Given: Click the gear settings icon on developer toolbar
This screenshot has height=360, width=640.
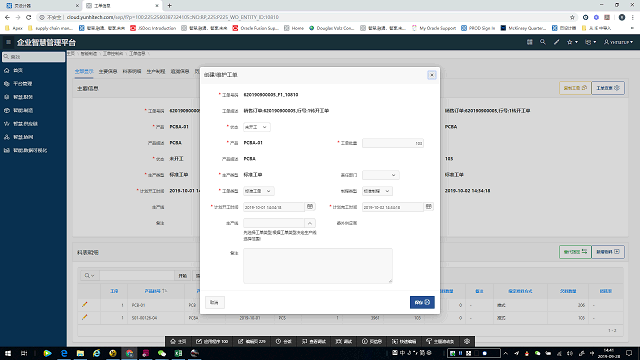Looking at the screenshot, I should (467, 341).
